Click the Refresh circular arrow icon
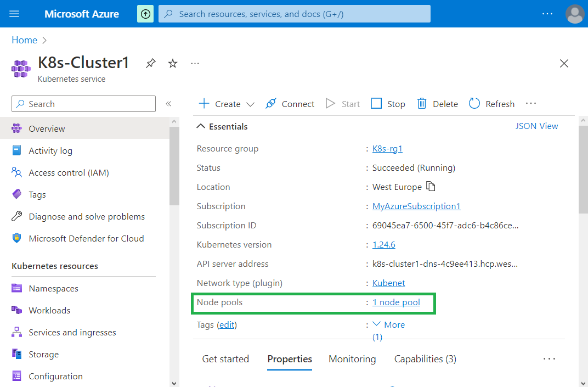The width and height of the screenshot is (588, 387). (474, 104)
